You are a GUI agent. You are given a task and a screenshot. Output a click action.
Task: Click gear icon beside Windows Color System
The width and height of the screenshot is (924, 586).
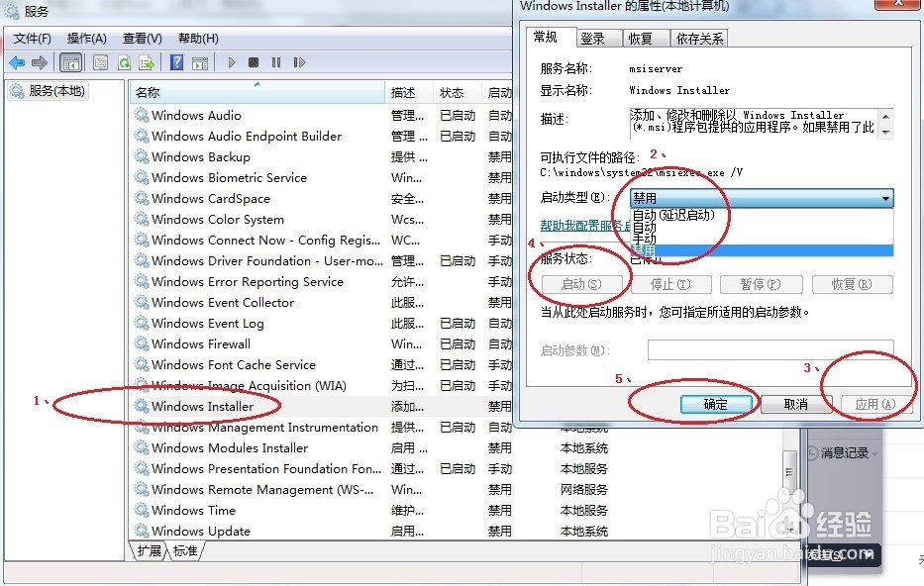[141, 219]
